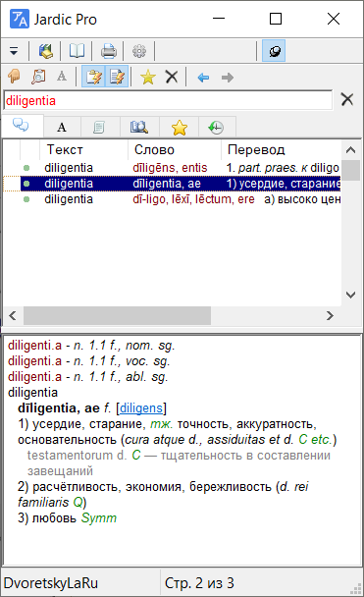364x597 pixels.
Task: Add to favorites with star toolbar icon
Action: click(147, 78)
